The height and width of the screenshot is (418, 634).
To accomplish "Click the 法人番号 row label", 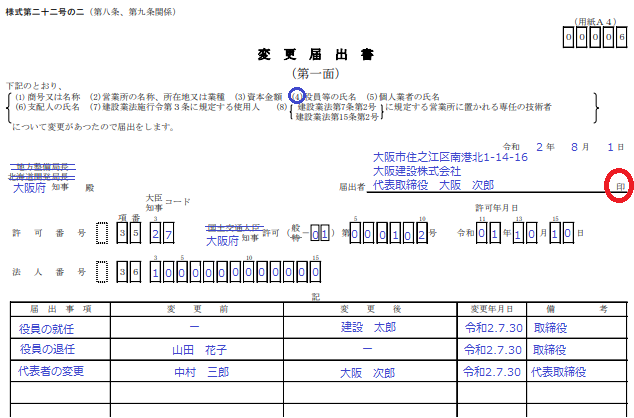I will [x=49, y=272].
